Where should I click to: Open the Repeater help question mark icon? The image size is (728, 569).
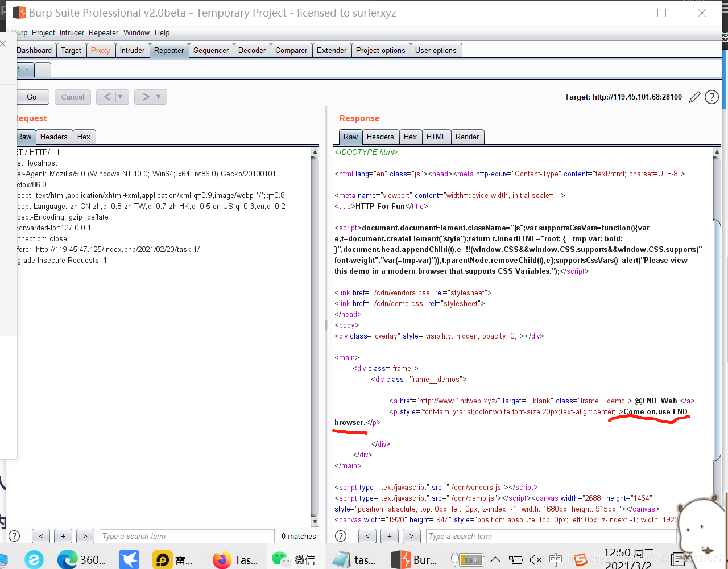pyautogui.click(x=712, y=97)
